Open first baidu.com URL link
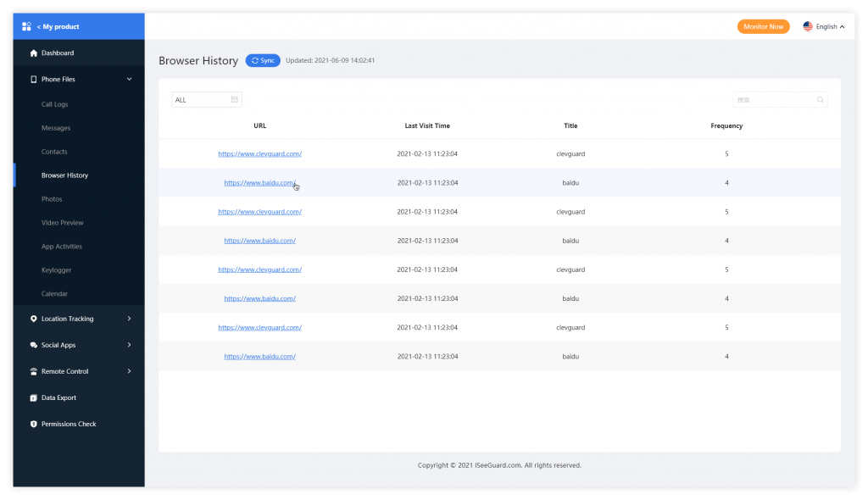868x500 pixels. [x=259, y=183]
